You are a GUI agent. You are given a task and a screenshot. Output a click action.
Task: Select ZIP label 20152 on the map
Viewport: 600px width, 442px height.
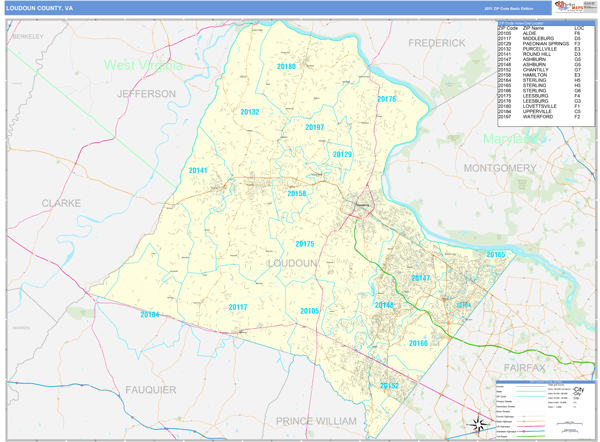pyautogui.click(x=389, y=386)
